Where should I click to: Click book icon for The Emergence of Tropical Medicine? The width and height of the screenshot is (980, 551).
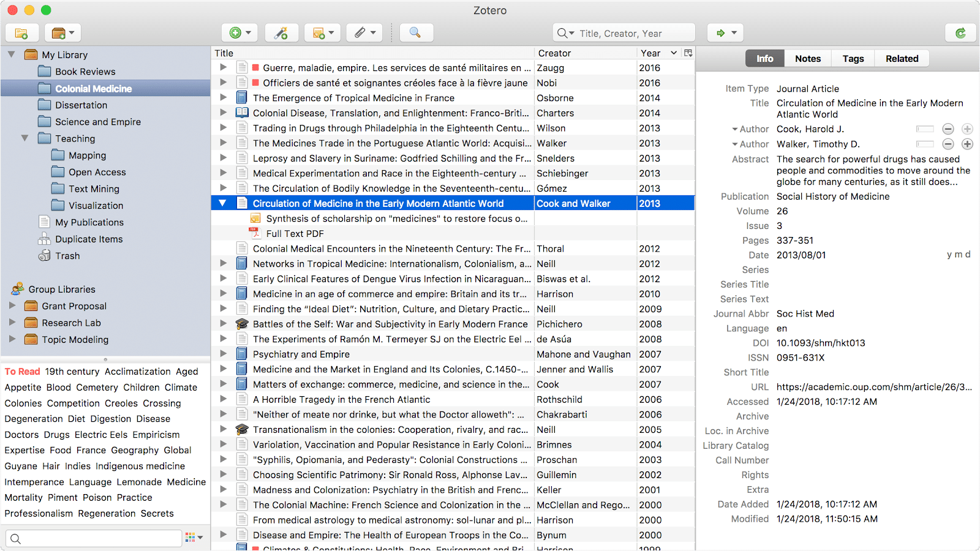click(242, 98)
